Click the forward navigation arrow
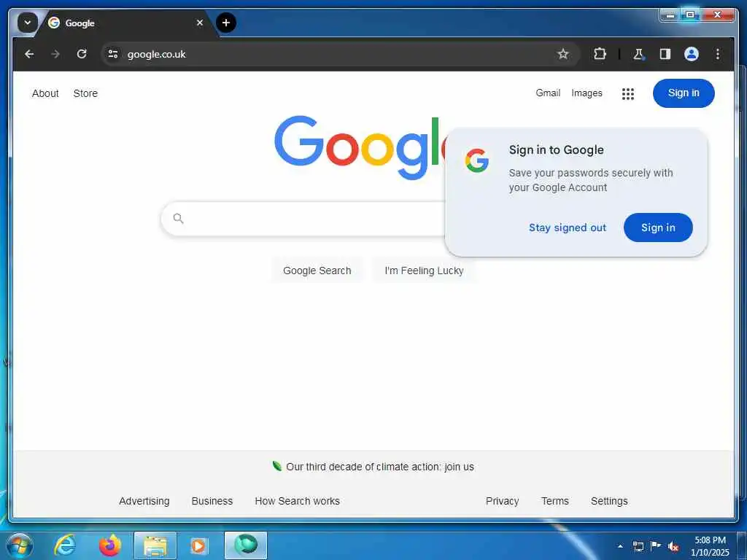Screen dimensions: 747x560 (55, 54)
